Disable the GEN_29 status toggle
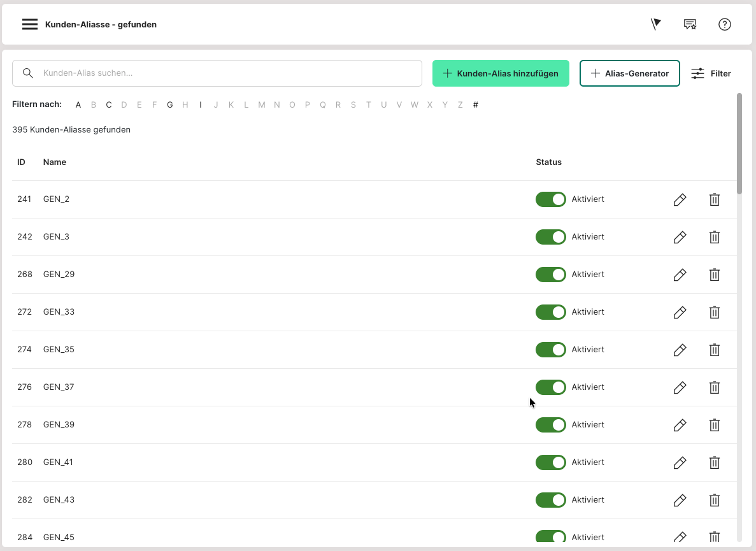This screenshot has height=551, width=756. [550, 275]
